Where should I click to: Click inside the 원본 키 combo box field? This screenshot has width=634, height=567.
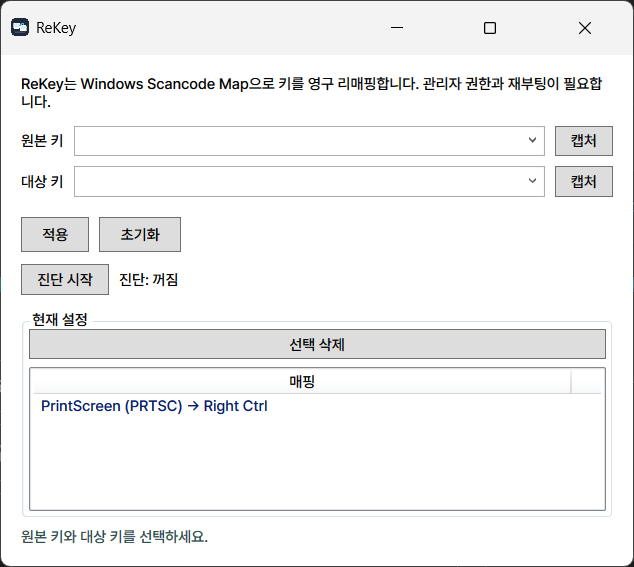point(300,141)
